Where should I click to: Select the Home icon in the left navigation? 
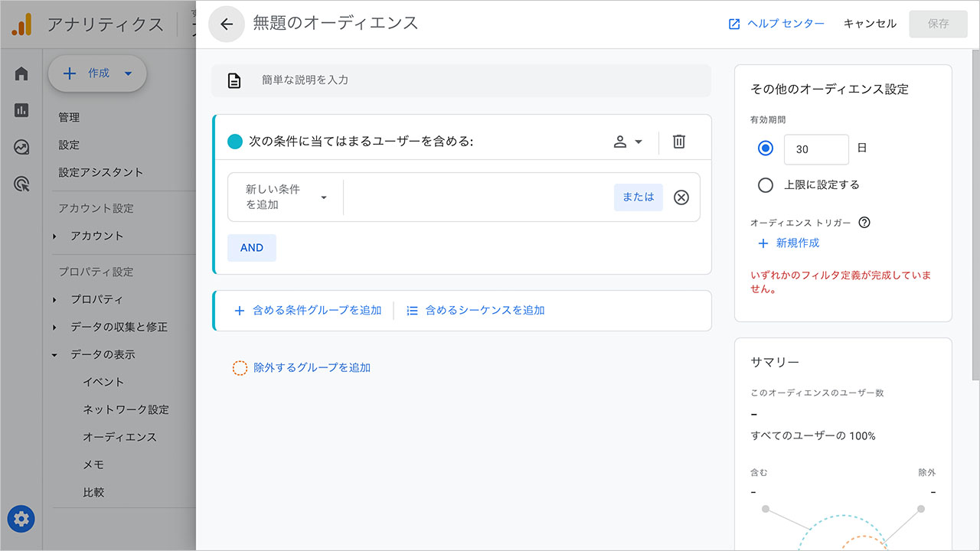21,73
